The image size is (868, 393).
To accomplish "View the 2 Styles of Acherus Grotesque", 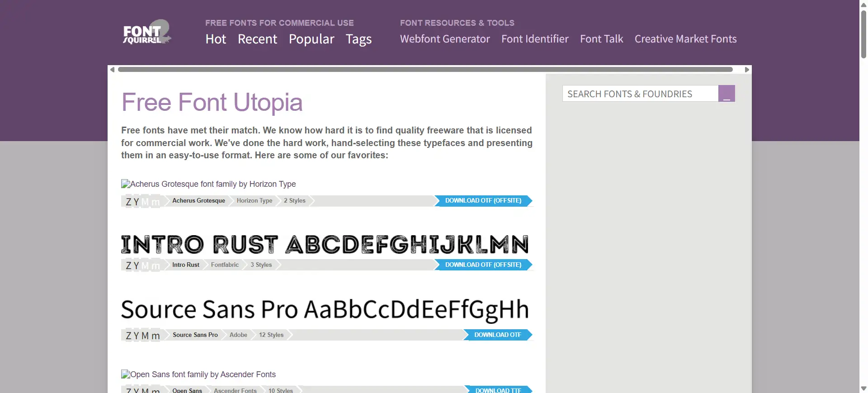I will (295, 200).
